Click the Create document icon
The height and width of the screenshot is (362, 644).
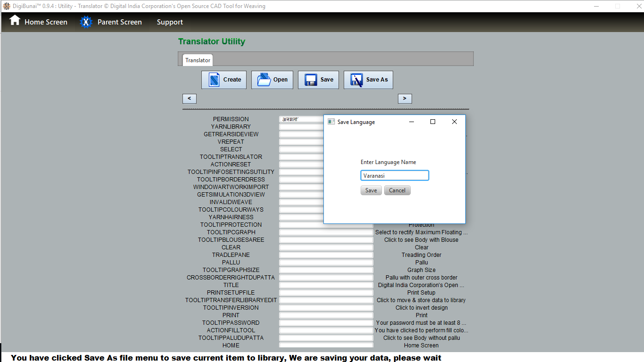click(x=214, y=80)
